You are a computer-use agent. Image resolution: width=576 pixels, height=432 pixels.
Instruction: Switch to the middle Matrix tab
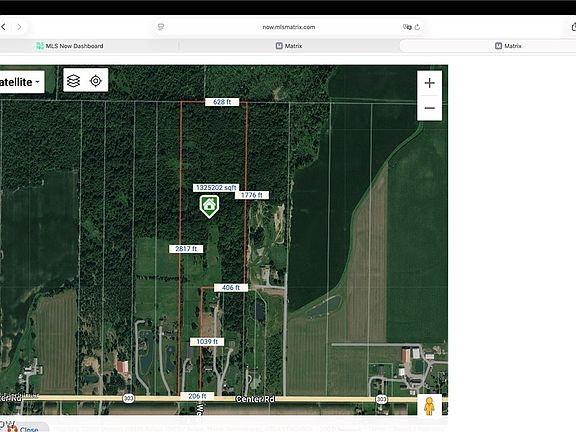point(289,46)
